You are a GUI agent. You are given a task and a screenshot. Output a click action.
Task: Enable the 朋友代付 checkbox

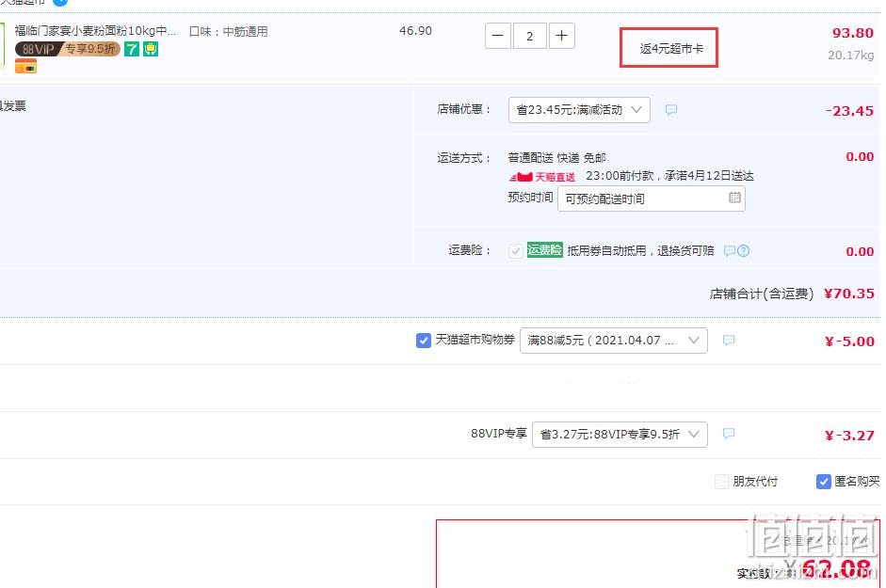click(721, 482)
